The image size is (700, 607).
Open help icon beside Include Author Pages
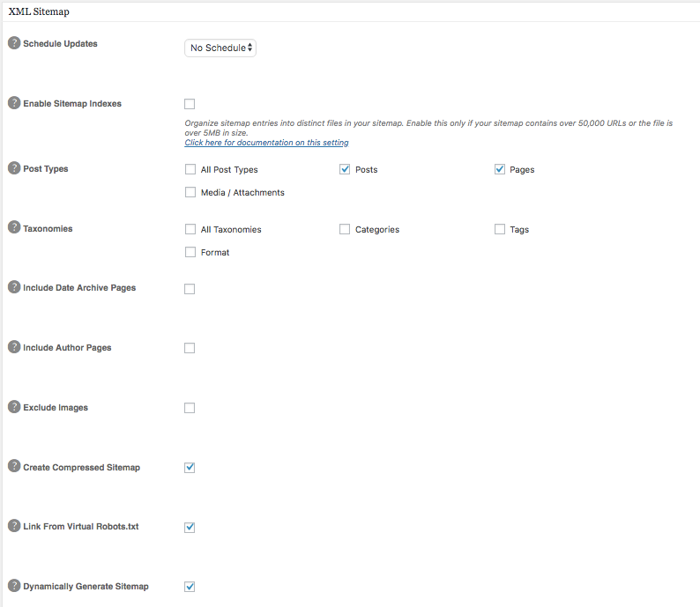[x=14, y=347]
